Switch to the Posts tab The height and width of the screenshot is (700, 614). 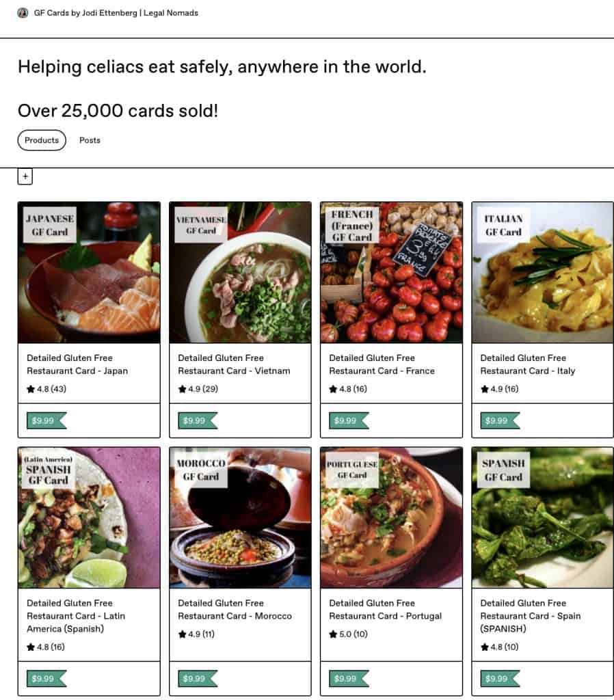click(90, 140)
